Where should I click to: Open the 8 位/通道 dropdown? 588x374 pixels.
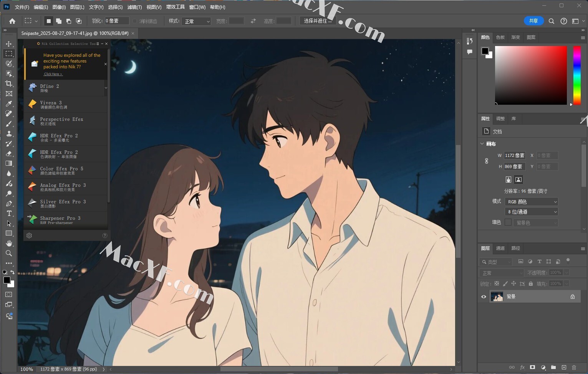[531, 212]
